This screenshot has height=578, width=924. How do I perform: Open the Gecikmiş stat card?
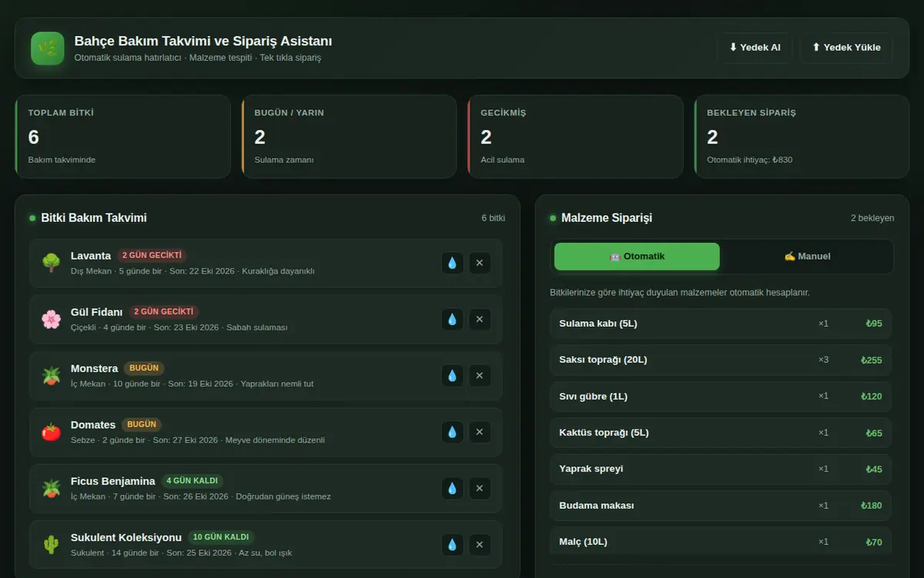click(575, 136)
